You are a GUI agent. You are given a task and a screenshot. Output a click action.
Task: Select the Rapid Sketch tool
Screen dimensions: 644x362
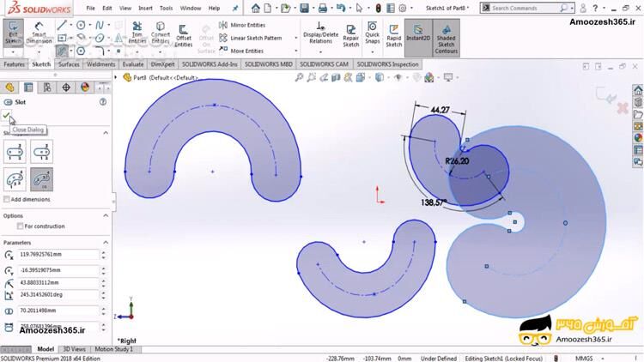[393, 34]
